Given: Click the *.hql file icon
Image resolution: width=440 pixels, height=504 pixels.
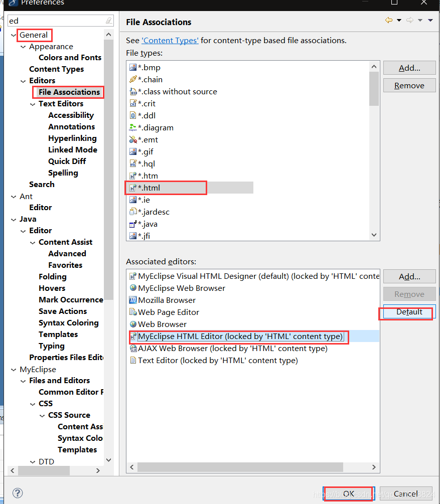Looking at the screenshot, I should 133,163.
